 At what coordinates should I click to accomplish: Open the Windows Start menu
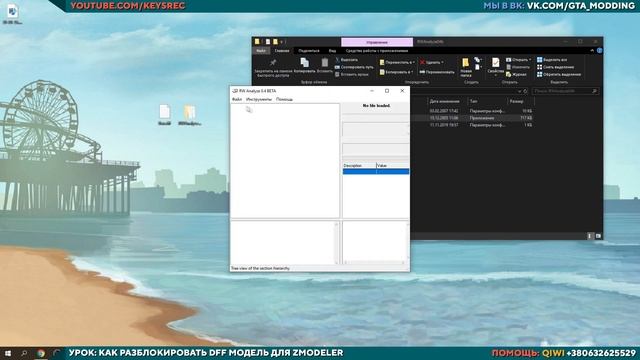tap(8, 353)
